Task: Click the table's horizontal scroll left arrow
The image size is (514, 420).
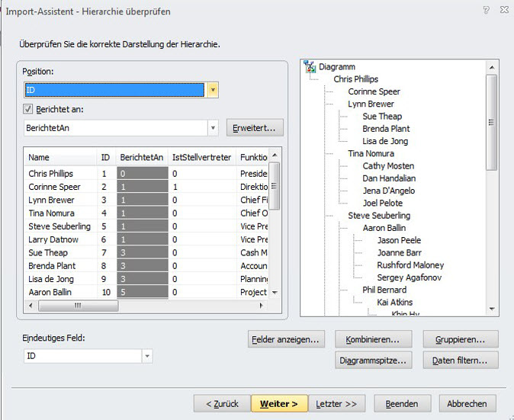Action: coord(31,306)
